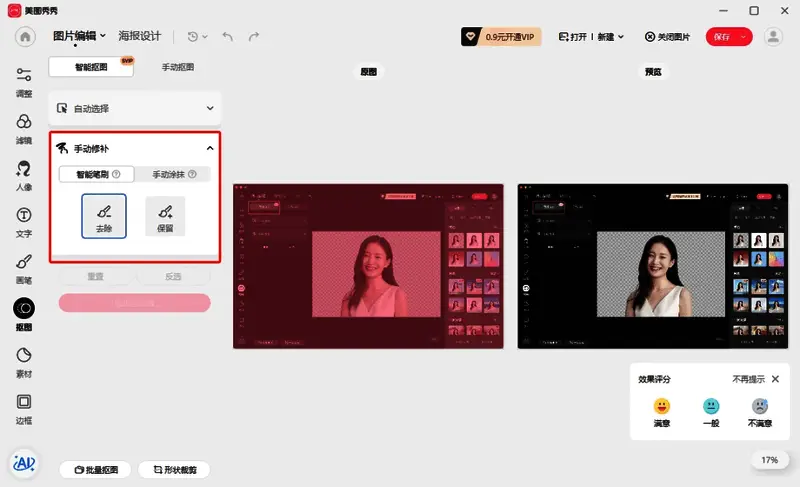
Task: Open 形状裁剪 shape crop
Action: click(174, 470)
